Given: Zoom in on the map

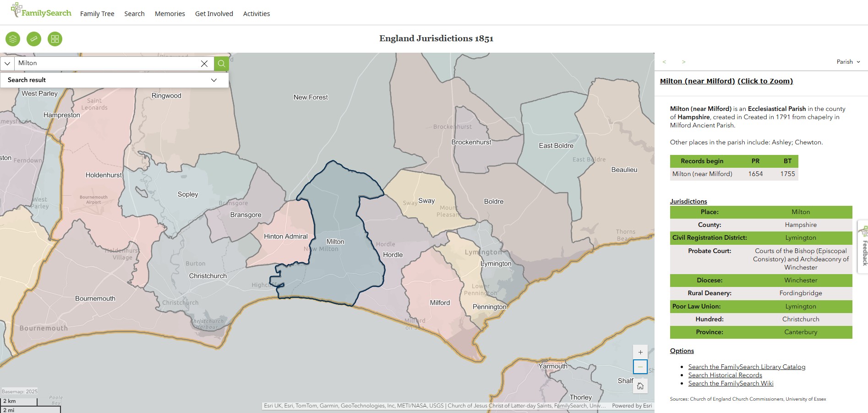Looking at the screenshot, I should coord(640,352).
